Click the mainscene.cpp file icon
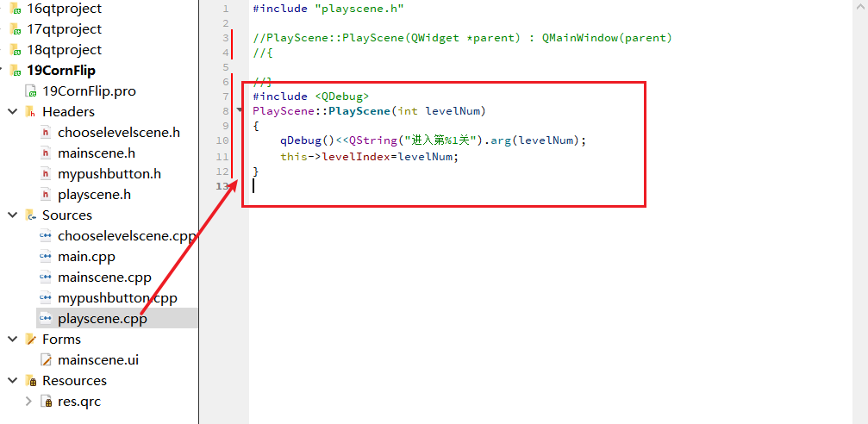The image size is (868, 424). click(x=46, y=277)
